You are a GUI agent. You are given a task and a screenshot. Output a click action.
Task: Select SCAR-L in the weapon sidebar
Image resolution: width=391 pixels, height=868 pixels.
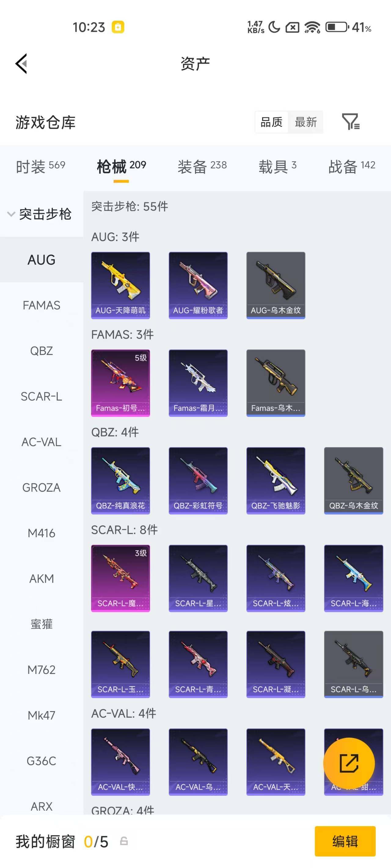point(42,396)
